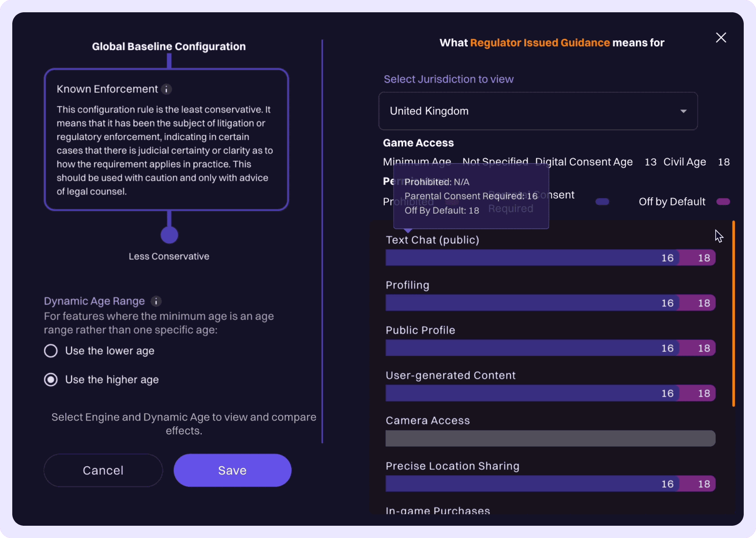Select 'Use the lower age' radio option

tap(51, 351)
